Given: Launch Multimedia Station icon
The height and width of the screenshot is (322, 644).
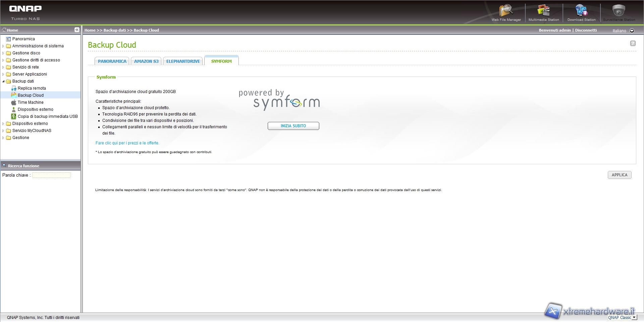Looking at the screenshot, I should pos(543,12).
